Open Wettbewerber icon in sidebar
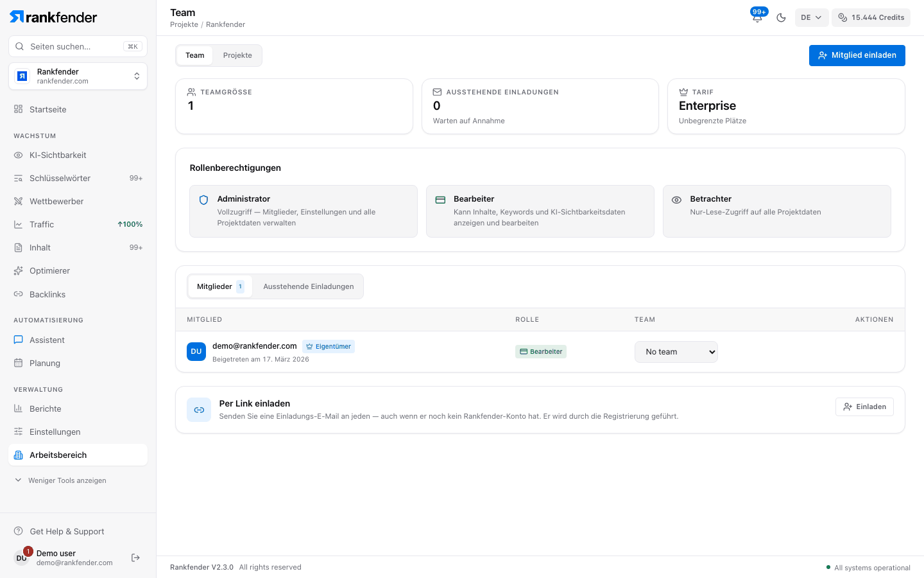The height and width of the screenshot is (578, 924). point(18,201)
